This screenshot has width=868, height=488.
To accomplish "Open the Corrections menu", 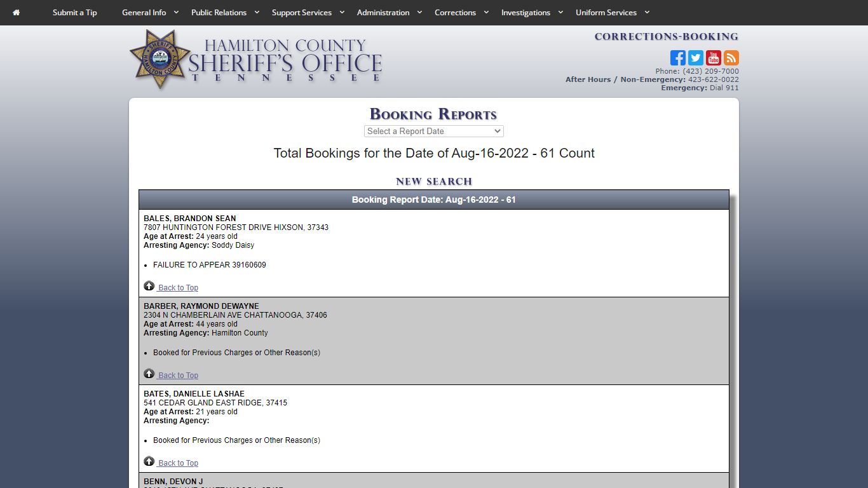I will pos(455,13).
